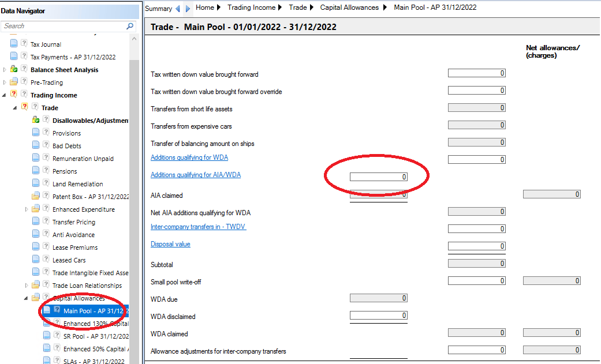Open Inter-company transfers in - TWDV link
The width and height of the screenshot is (601, 364).
pyautogui.click(x=198, y=227)
